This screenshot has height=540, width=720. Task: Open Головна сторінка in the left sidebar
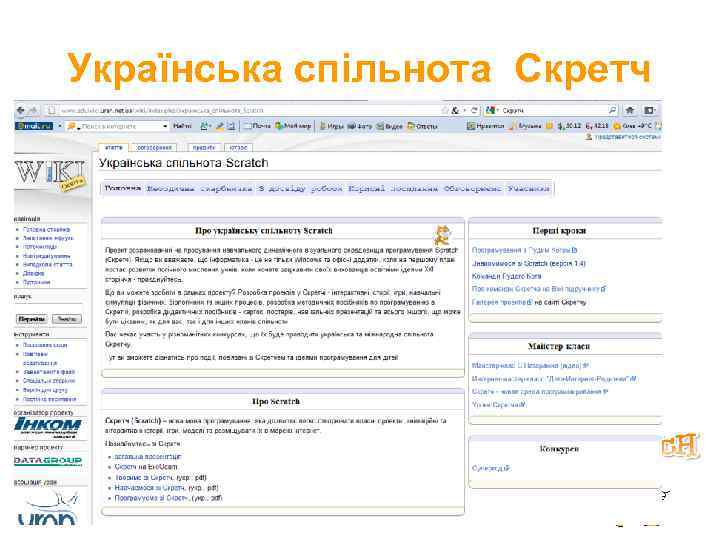coord(46,229)
